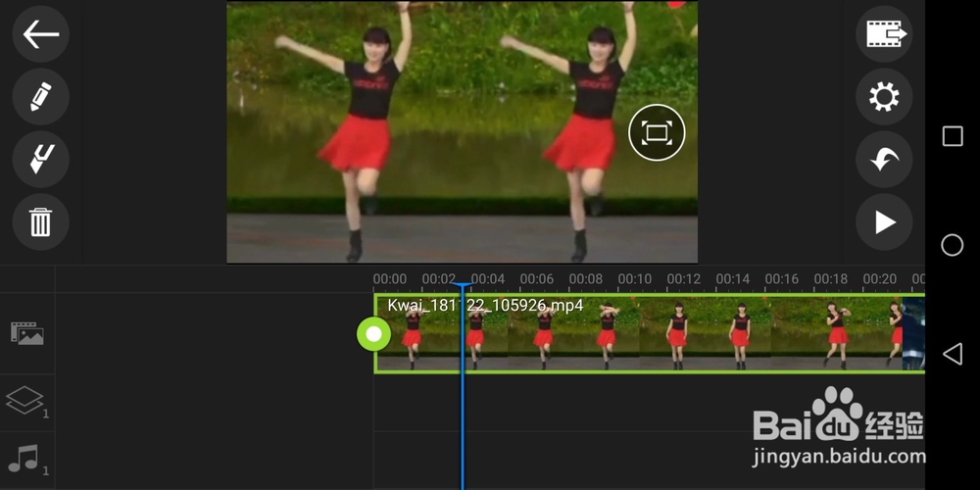Tap the 00:14 timestamp on the time ruler
The width and height of the screenshot is (980, 490).
(732, 278)
